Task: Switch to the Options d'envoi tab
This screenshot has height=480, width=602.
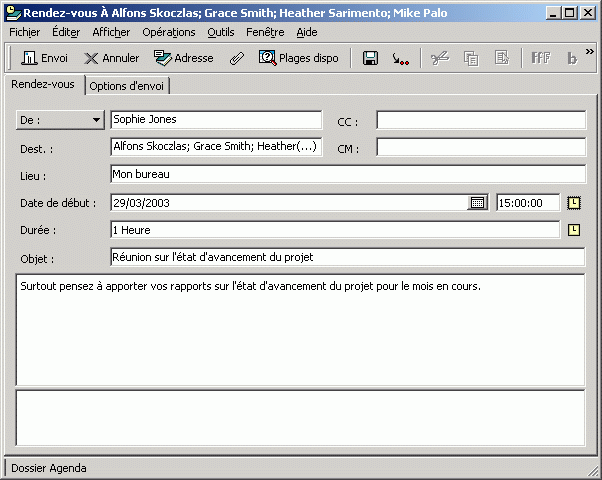Action: (127, 86)
